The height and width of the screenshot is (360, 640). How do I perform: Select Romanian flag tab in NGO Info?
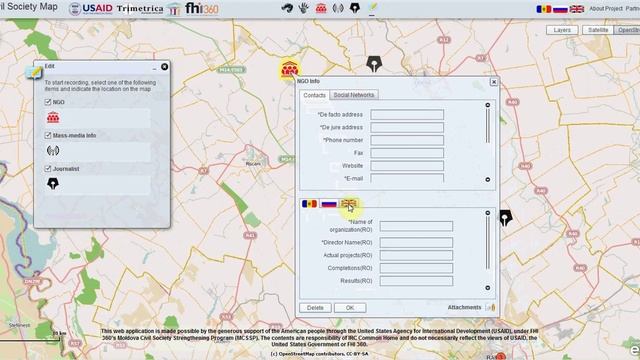[x=309, y=203]
